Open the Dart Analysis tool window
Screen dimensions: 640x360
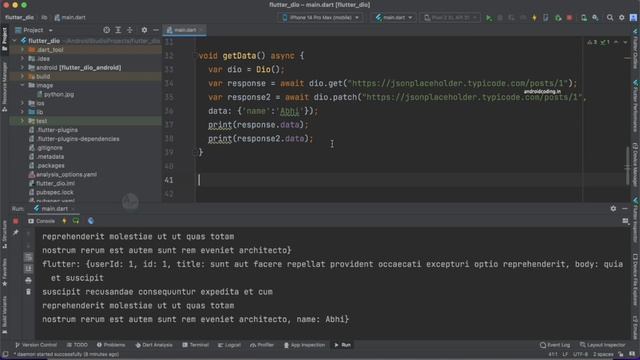(154, 345)
